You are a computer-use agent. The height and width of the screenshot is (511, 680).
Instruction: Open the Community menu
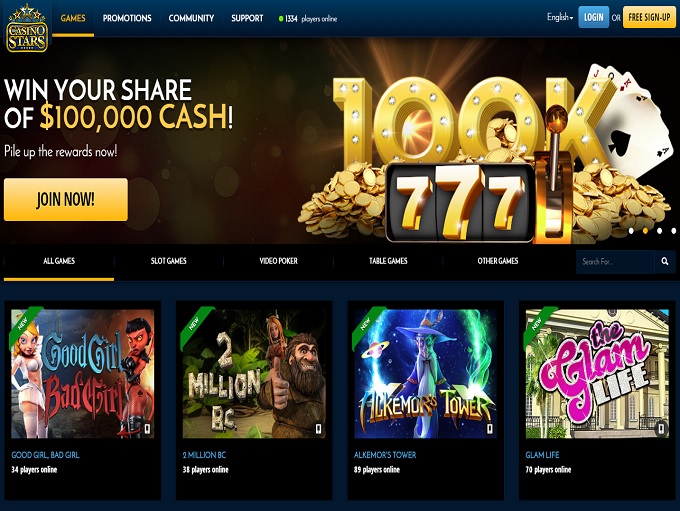tap(191, 18)
